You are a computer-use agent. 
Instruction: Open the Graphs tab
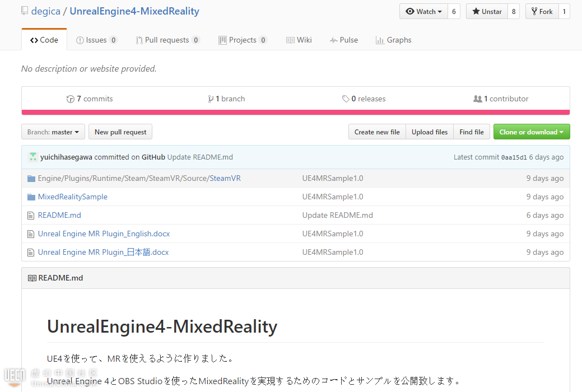coord(393,40)
